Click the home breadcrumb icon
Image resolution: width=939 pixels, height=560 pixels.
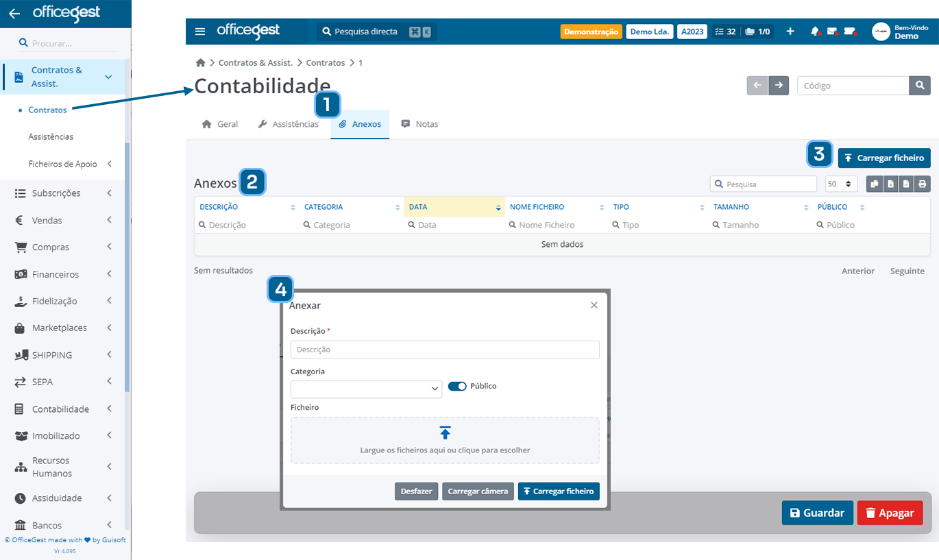pyautogui.click(x=200, y=62)
